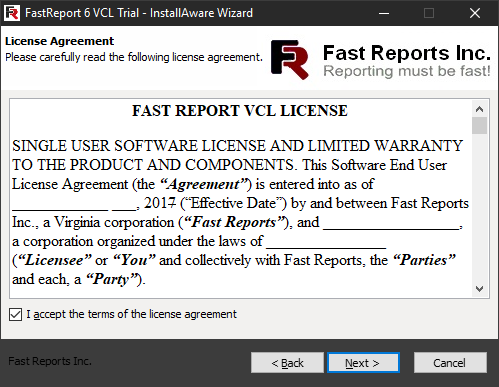499x387 pixels.
Task: Click the 'Reporting must be fast!' slogan
Action: pos(407,71)
